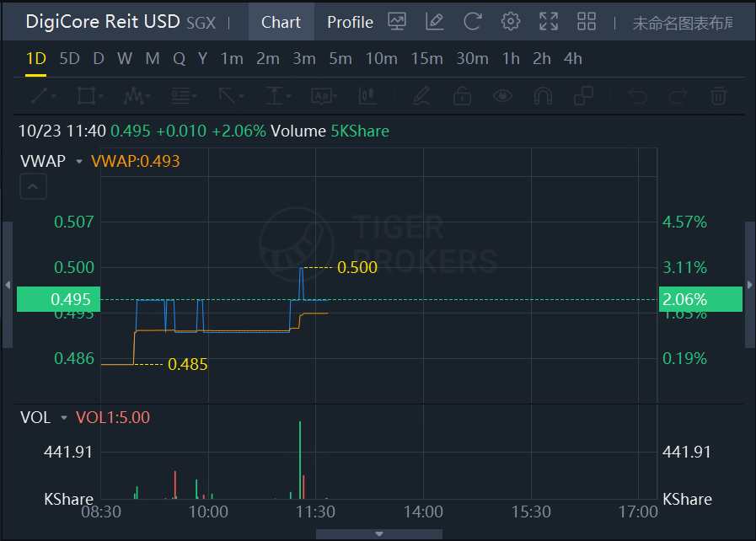Select the 4h interval
756x541 pixels.
[573, 59]
